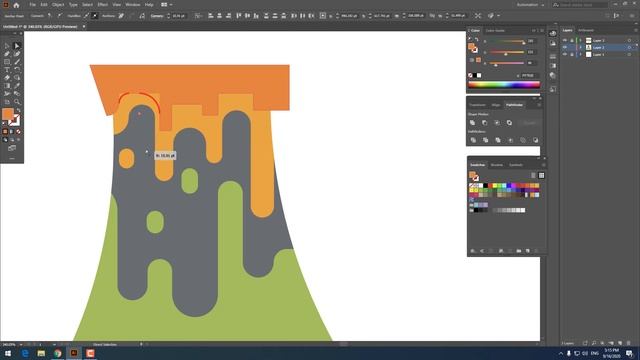Image resolution: width=640 pixels, height=360 pixels.
Task: Select the Direct Selection tool in toolbox
Action: pyautogui.click(x=17, y=46)
